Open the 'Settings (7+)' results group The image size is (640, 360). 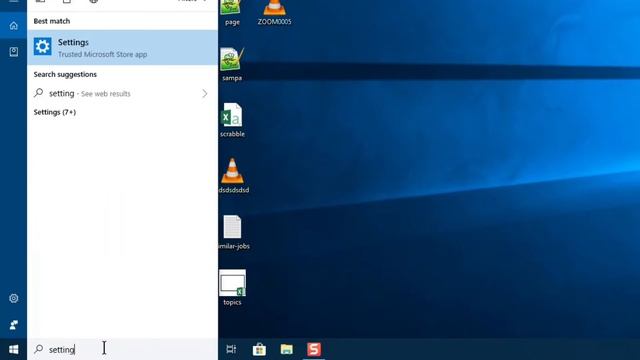pos(55,112)
